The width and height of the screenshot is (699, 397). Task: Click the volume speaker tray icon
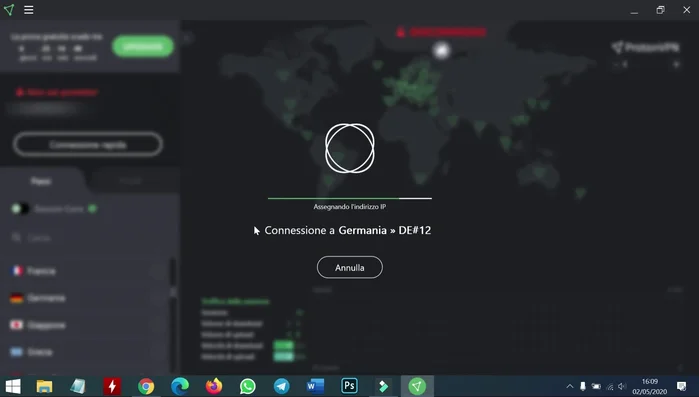point(622,386)
